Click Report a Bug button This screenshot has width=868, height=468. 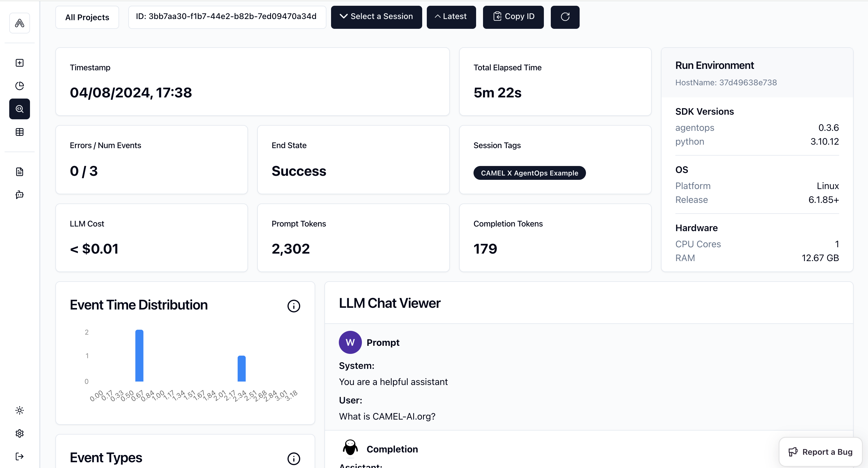coord(821,452)
